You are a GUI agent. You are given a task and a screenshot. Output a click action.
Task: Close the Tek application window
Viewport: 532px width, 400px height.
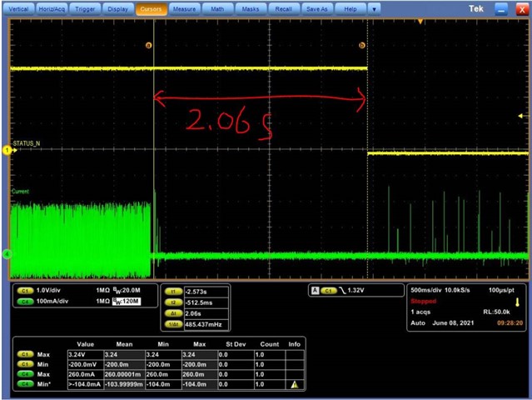pos(522,9)
